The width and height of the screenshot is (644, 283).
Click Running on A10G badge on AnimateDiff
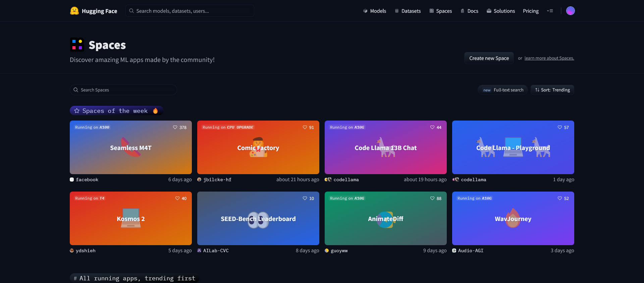click(347, 198)
